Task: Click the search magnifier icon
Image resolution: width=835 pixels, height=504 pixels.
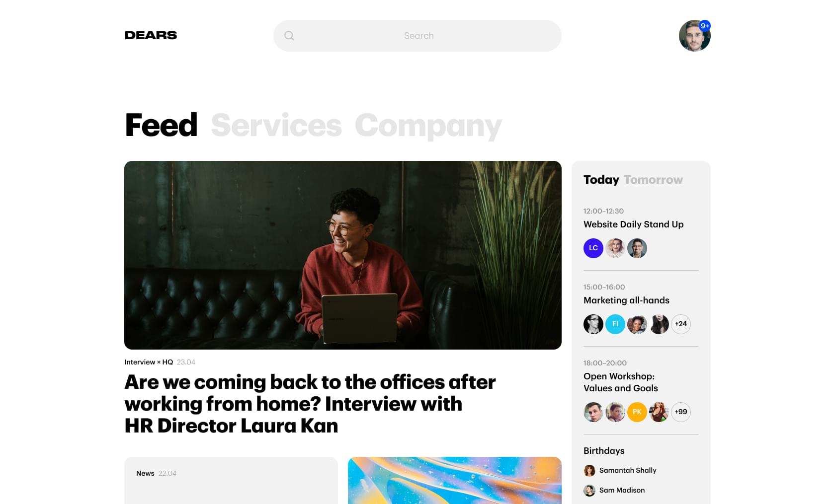Action: tap(289, 36)
